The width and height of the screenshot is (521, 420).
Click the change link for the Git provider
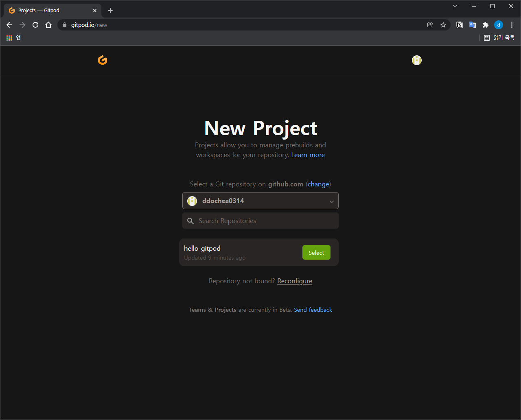pyautogui.click(x=318, y=184)
